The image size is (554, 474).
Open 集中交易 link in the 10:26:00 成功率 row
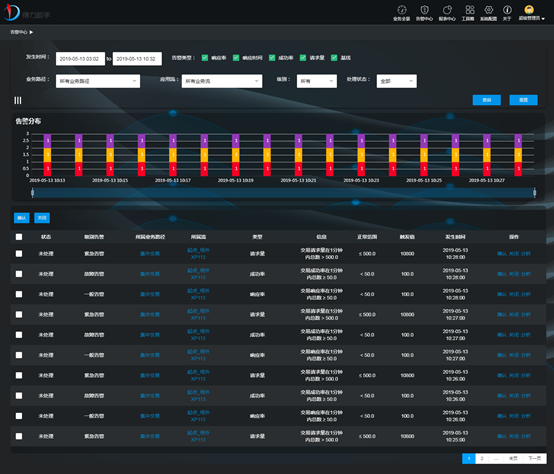coord(150,396)
